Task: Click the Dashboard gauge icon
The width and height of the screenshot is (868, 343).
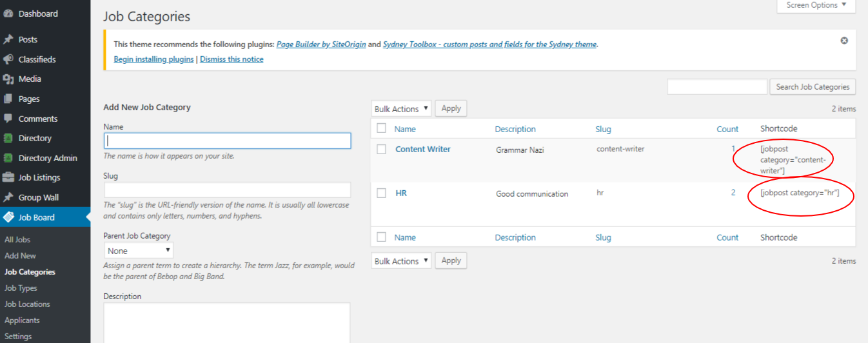Action: [8, 14]
